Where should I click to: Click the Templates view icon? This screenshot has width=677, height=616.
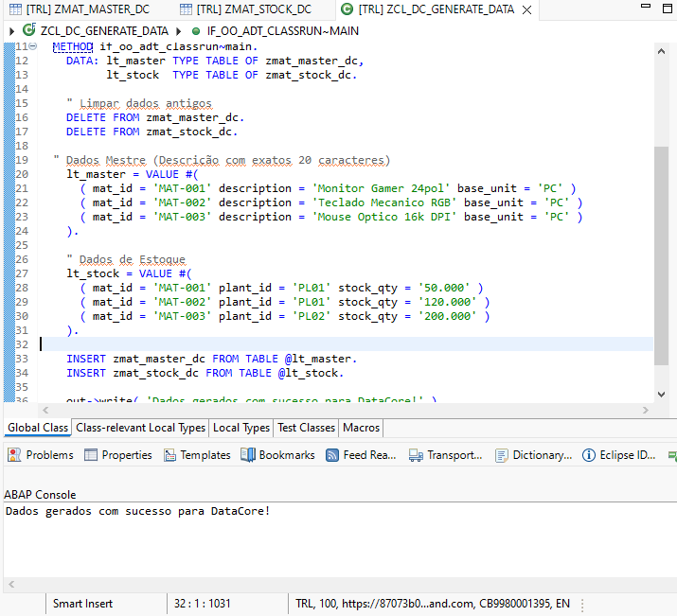click(169, 455)
